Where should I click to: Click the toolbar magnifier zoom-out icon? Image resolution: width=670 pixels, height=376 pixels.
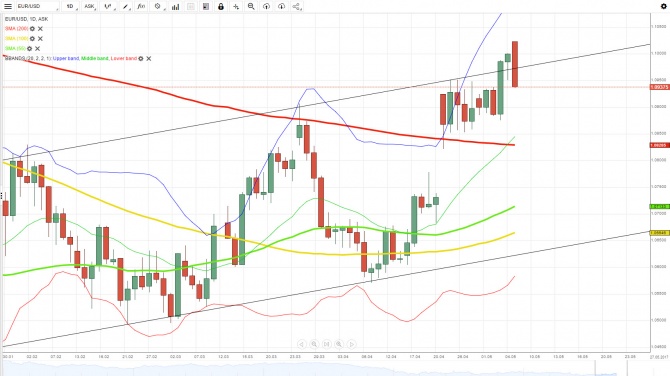coord(251,6)
